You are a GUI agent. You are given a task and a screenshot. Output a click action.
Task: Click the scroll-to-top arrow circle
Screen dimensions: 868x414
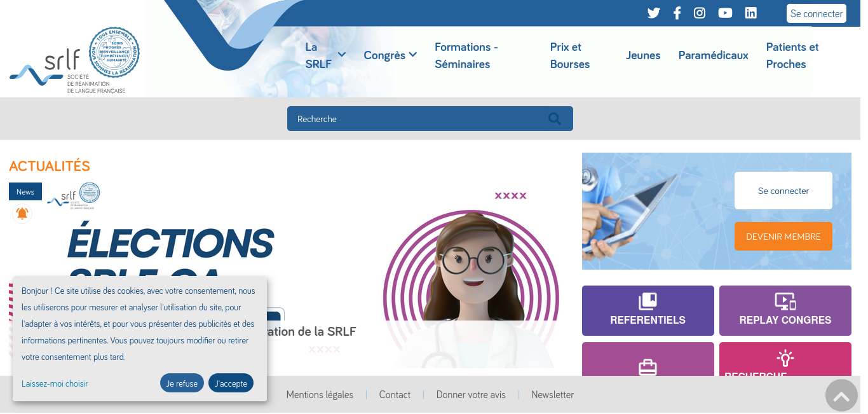coord(841,396)
